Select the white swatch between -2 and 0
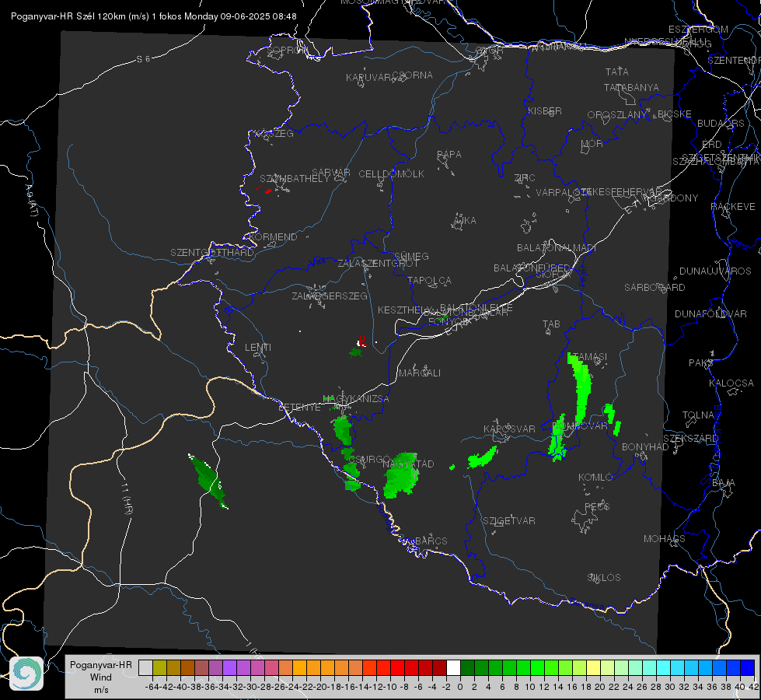This screenshot has width=761, height=700. (453, 668)
